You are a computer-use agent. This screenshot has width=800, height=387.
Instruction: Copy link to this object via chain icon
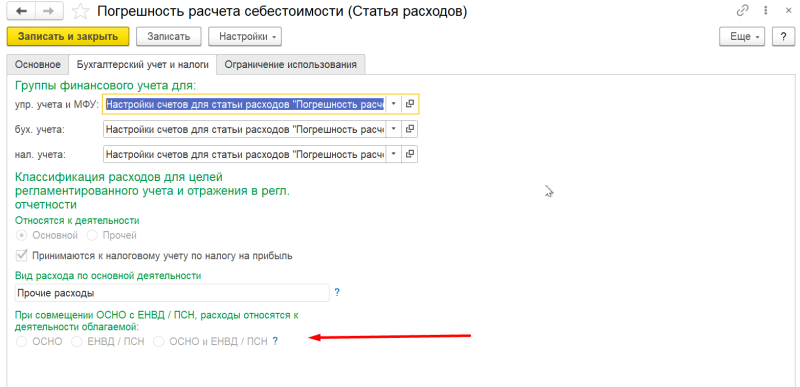[x=742, y=11]
